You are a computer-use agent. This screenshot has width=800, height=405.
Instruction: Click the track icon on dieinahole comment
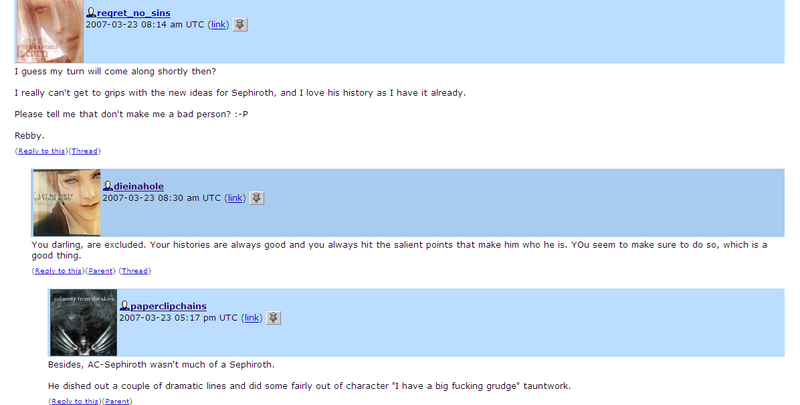tap(257, 198)
